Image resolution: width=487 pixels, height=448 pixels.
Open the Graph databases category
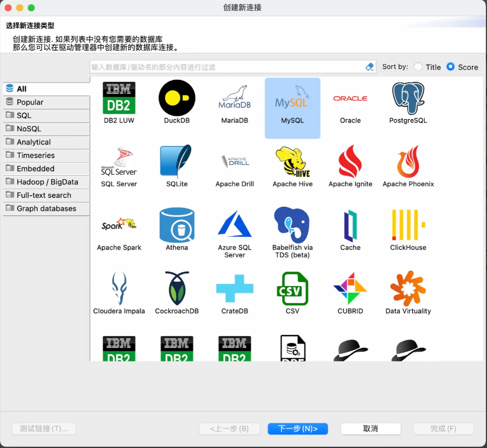pos(47,209)
